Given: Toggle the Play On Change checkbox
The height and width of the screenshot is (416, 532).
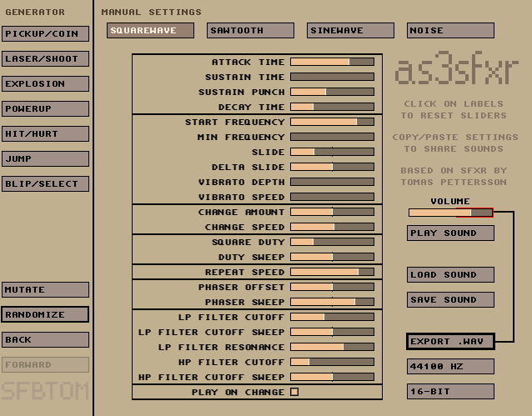Looking at the screenshot, I should 294,392.
